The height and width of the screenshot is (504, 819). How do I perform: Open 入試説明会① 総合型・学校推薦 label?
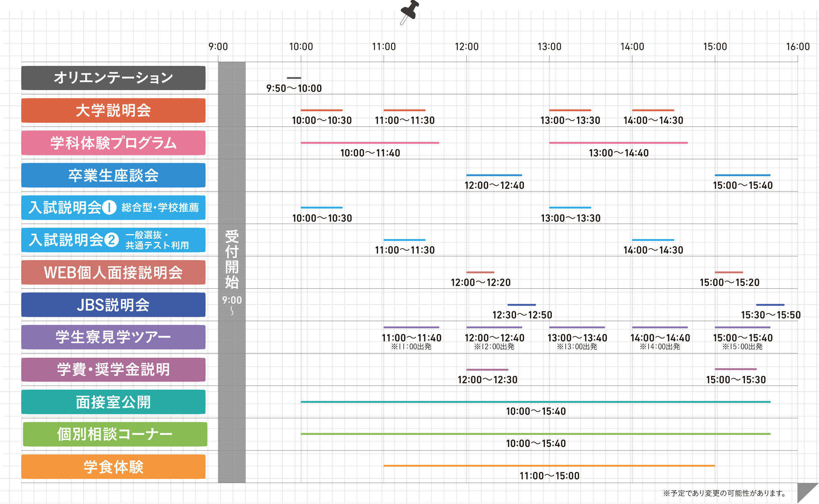point(113,208)
